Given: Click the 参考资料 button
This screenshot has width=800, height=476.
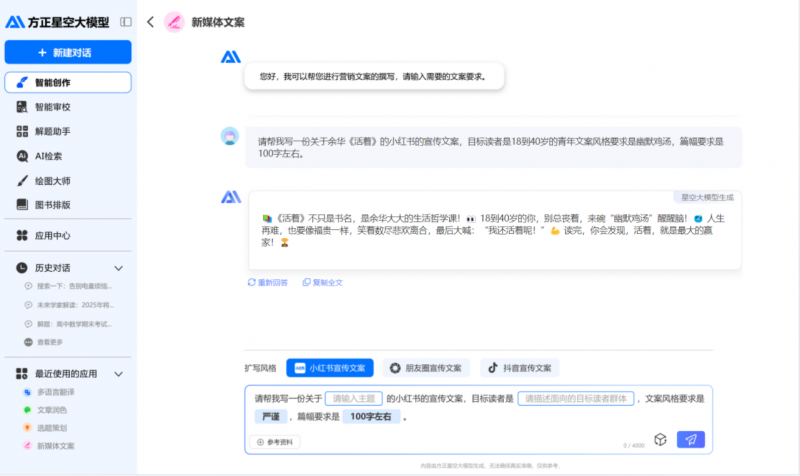Looking at the screenshot, I should (x=276, y=441).
